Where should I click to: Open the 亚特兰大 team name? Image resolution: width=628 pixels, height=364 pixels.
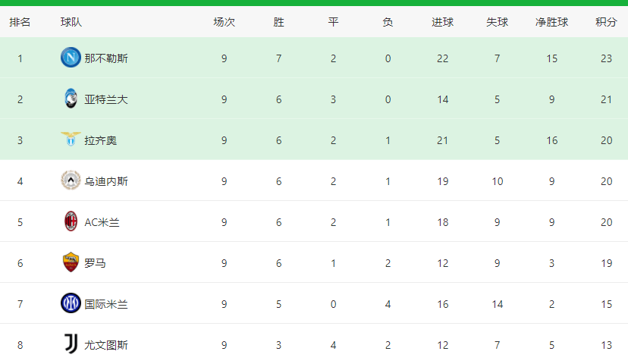106,99
